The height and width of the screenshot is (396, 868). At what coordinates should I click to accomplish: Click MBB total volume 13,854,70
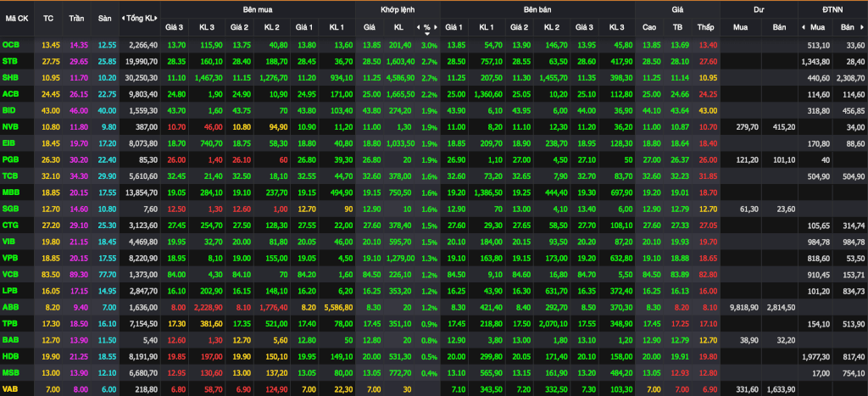[x=142, y=192]
